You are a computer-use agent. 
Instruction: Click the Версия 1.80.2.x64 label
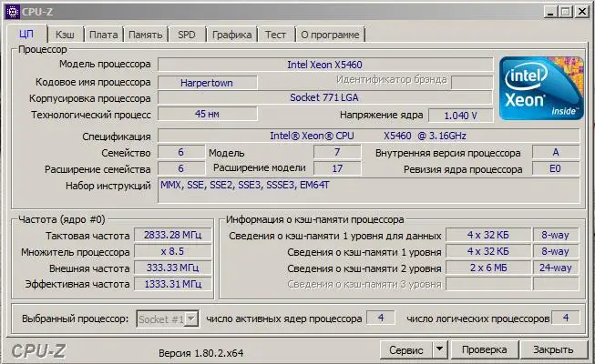(201, 353)
